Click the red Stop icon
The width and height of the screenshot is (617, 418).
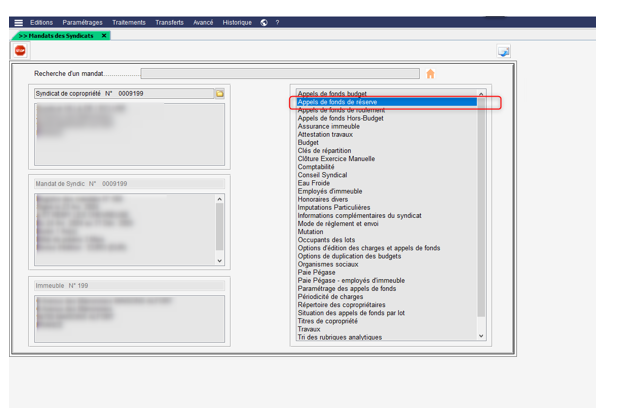pos(20,50)
